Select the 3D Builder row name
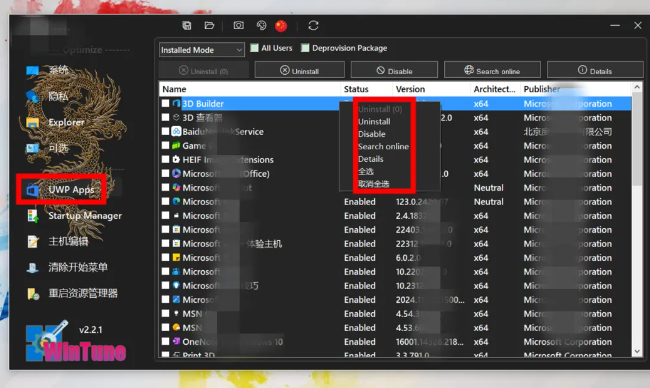 pos(203,104)
